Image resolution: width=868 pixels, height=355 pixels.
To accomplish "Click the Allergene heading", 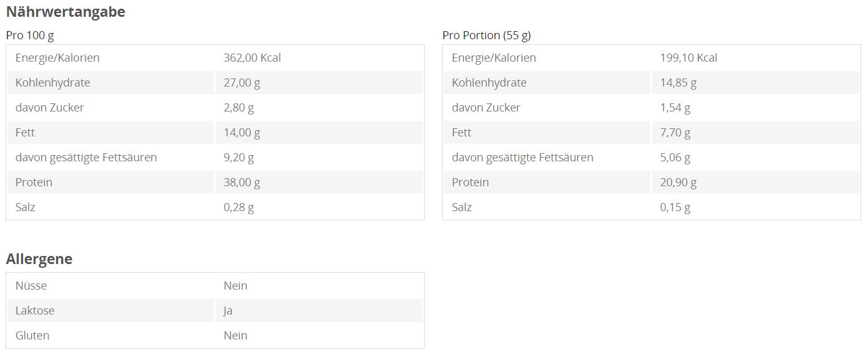I will point(39,259).
